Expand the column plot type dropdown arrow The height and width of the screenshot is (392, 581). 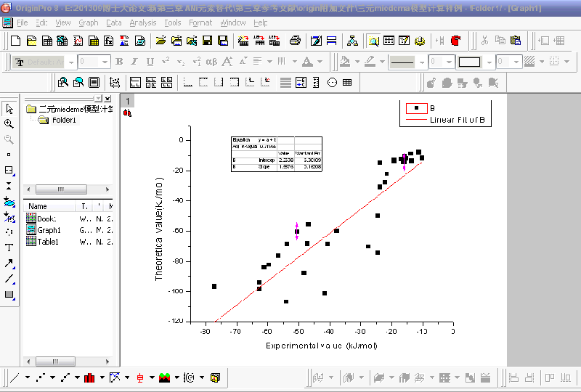(x=102, y=377)
